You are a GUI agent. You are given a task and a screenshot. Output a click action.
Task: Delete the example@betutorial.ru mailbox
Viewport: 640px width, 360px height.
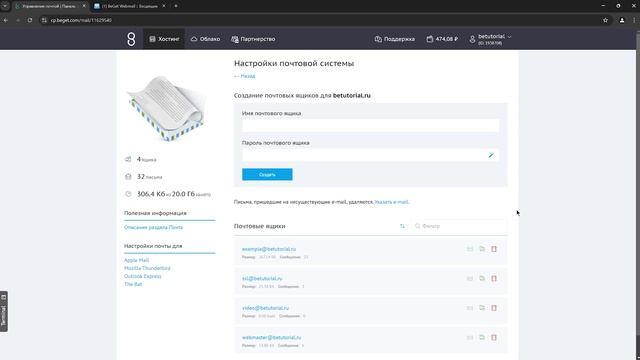tap(494, 249)
